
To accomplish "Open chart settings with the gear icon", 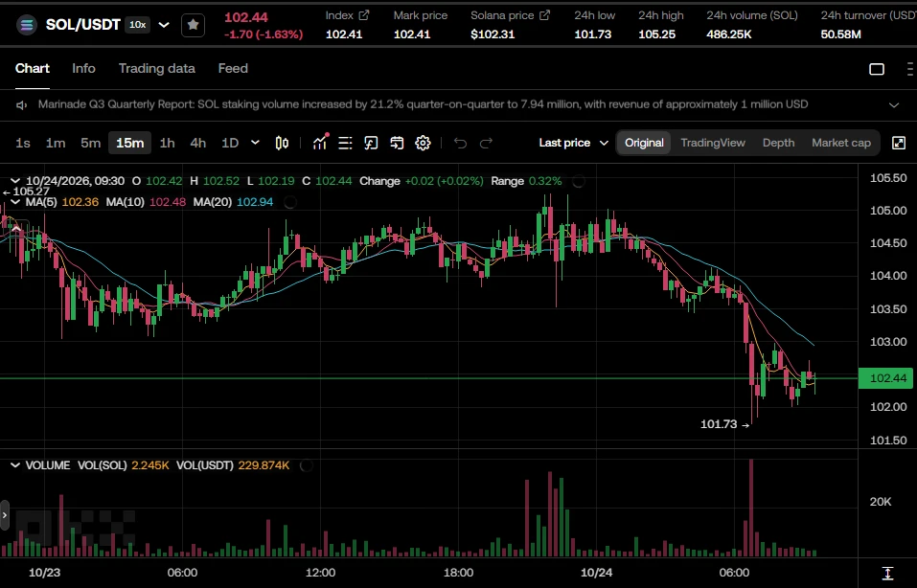I will click(423, 144).
